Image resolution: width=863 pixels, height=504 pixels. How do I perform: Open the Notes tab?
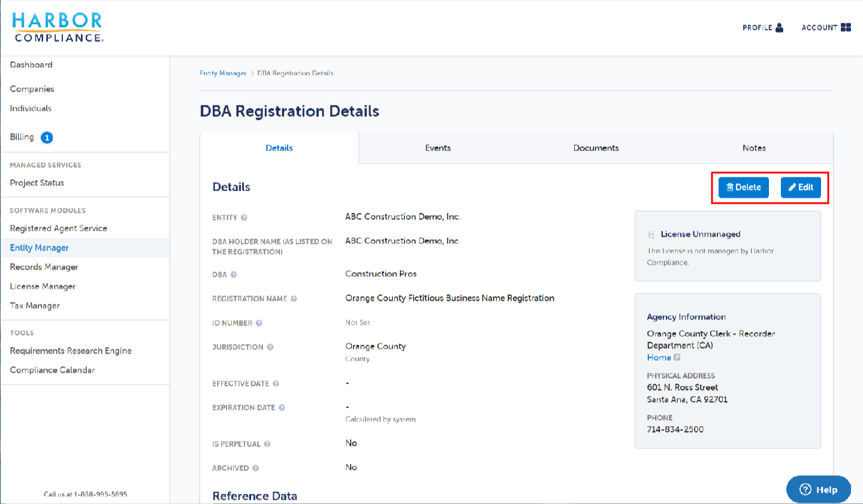(x=754, y=148)
